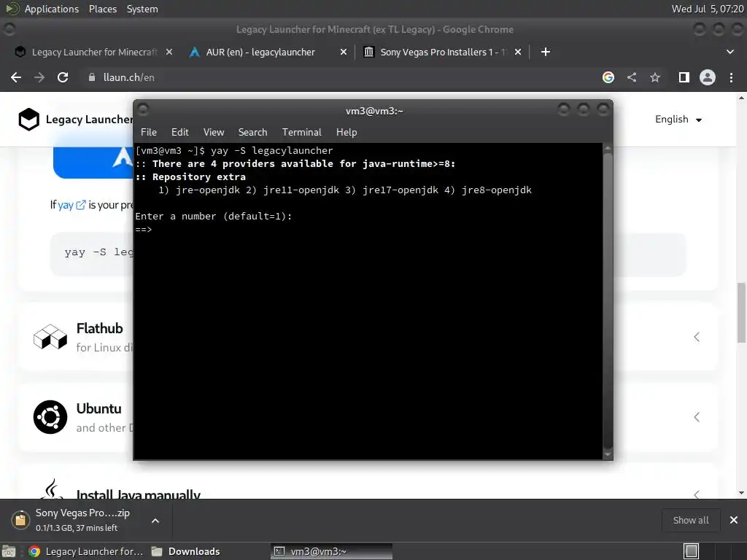
Task: Open the Chrome profile avatar
Action: pyautogui.click(x=708, y=77)
